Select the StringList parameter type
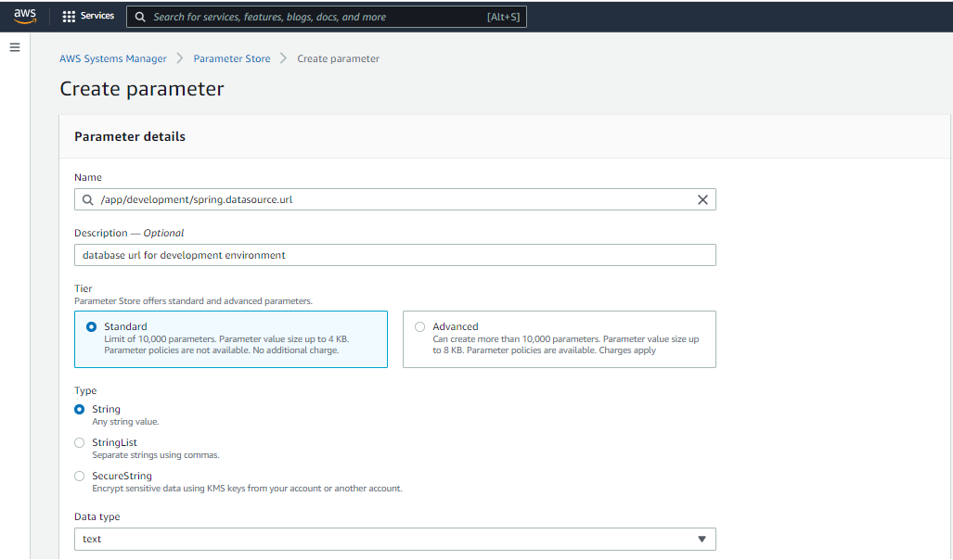This screenshot has width=953, height=560. [79, 442]
